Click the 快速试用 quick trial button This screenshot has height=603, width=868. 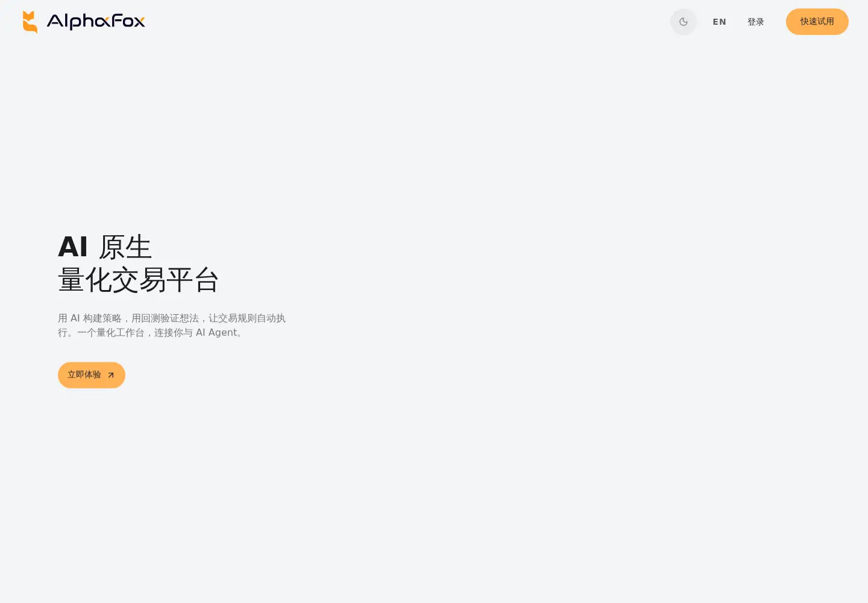click(817, 22)
